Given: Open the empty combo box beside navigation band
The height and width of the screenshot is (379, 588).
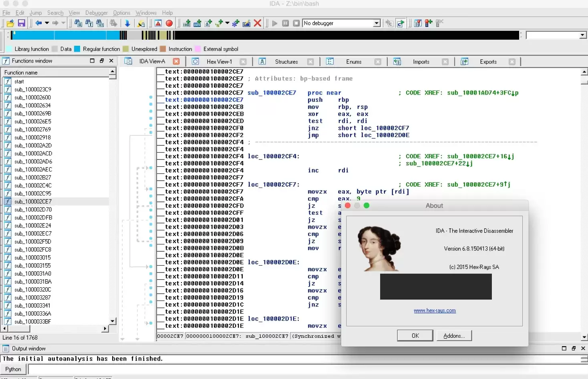Looking at the screenshot, I should click(x=556, y=35).
